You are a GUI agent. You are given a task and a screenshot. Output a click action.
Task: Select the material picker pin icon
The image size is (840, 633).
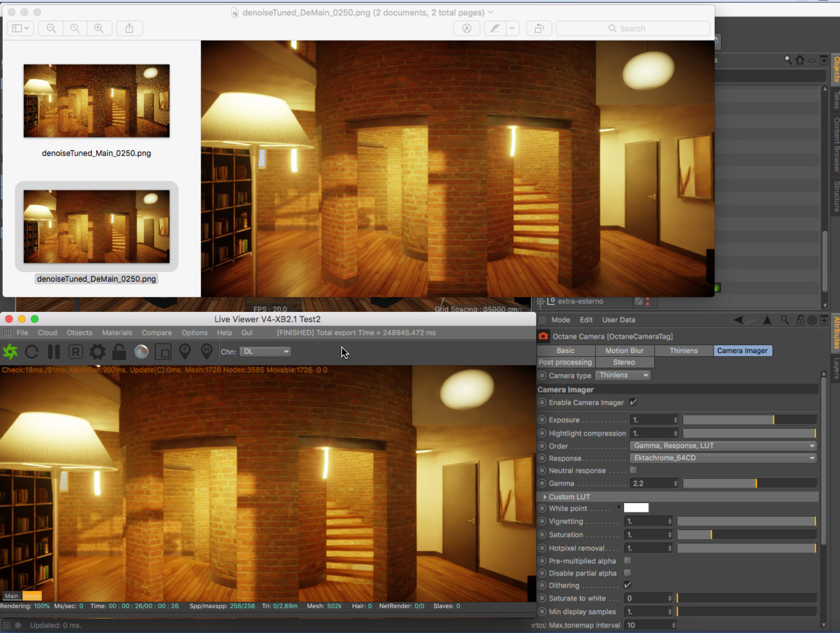[207, 351]
